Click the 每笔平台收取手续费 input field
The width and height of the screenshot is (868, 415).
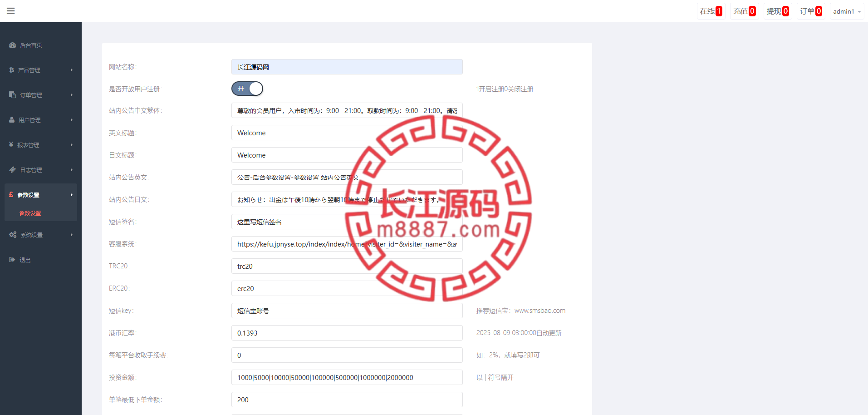[x=347, y=355]
